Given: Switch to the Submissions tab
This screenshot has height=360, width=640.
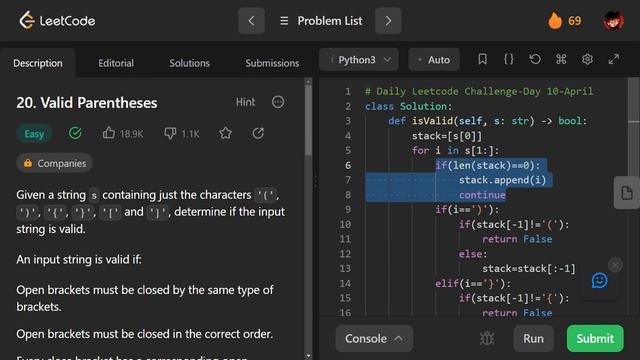Looking at the screenshot, I should pos(272,63).
